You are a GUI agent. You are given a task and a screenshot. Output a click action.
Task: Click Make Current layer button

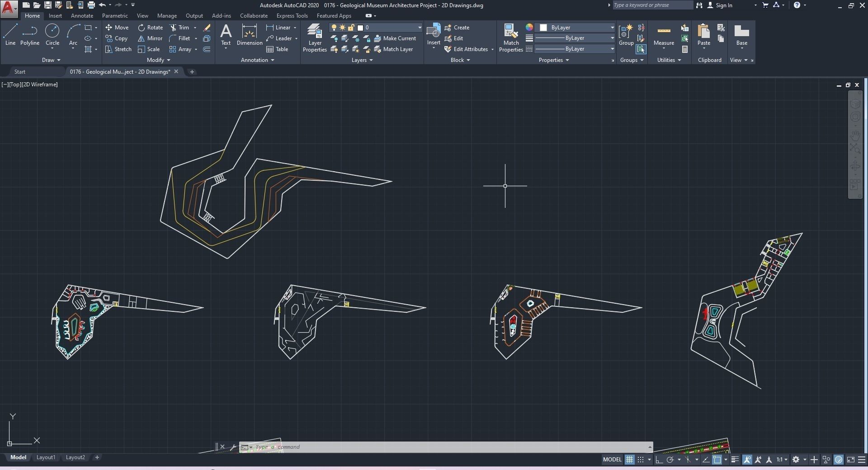395,38
